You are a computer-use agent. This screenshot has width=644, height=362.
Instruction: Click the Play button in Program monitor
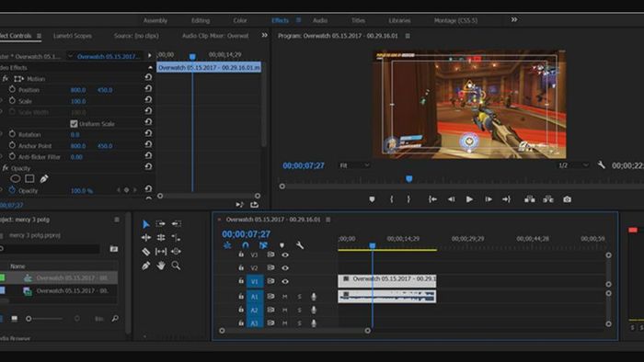click(469, 199)
